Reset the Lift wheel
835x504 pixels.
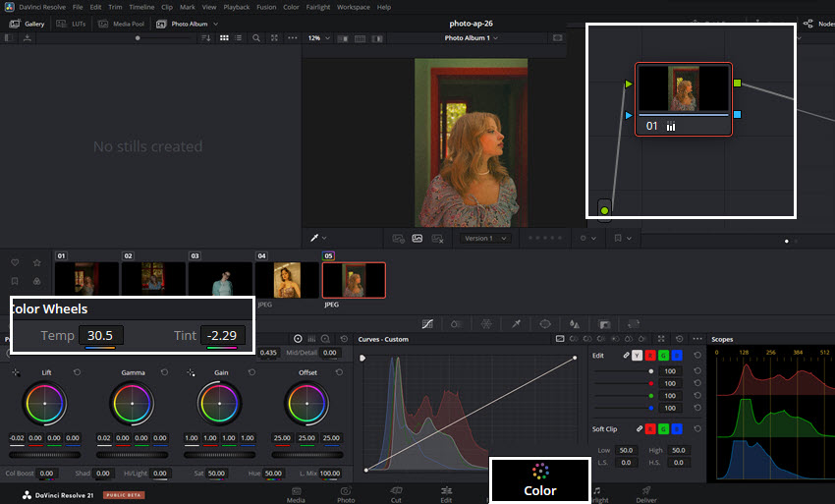(78, 372)
